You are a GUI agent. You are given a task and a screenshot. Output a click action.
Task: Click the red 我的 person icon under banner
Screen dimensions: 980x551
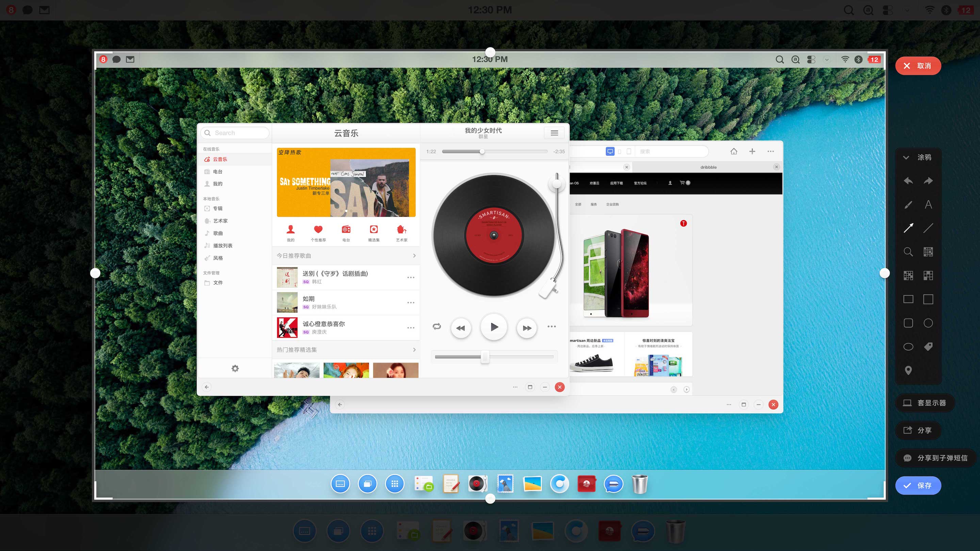[x=291, y=229]
